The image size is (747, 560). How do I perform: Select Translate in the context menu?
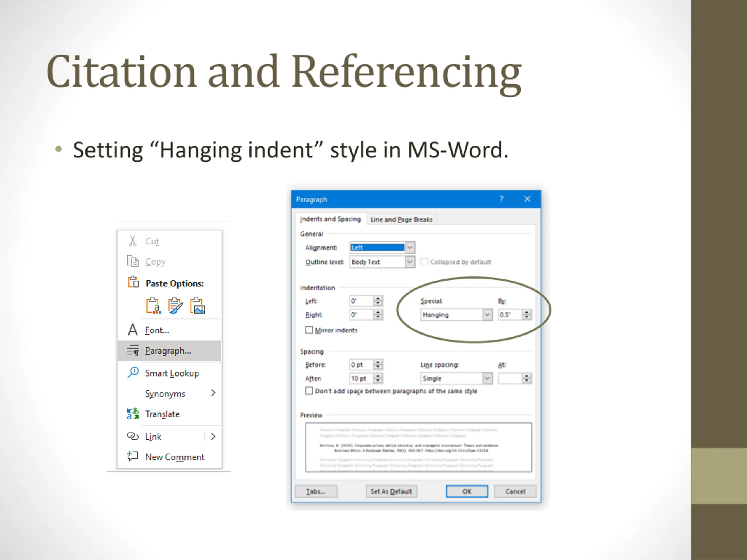pos(170,414)
